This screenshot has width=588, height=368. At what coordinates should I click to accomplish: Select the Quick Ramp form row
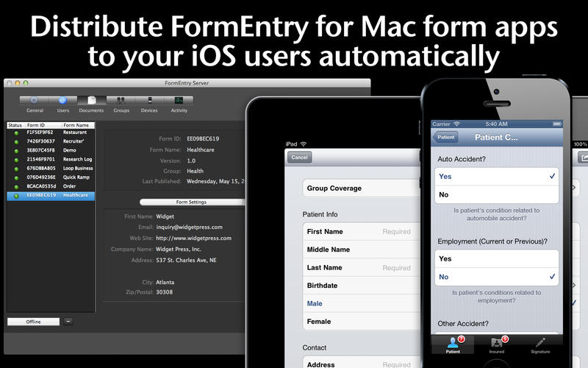tap(51, 177)
